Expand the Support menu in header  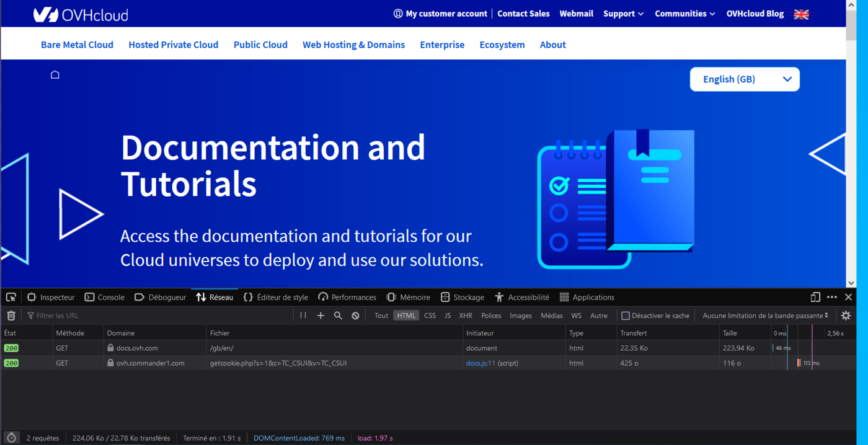pos(623,14)
